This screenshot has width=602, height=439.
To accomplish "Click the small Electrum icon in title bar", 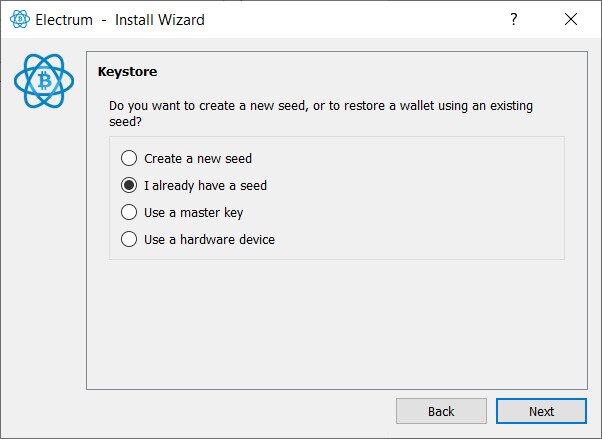I will 19,19.
